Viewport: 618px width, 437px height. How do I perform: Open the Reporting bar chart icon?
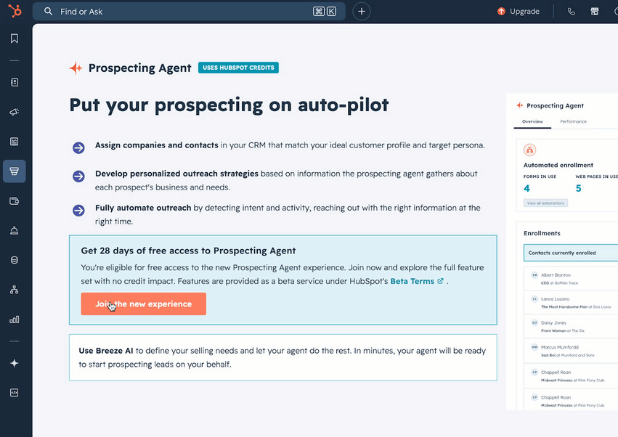click(14, 319)
